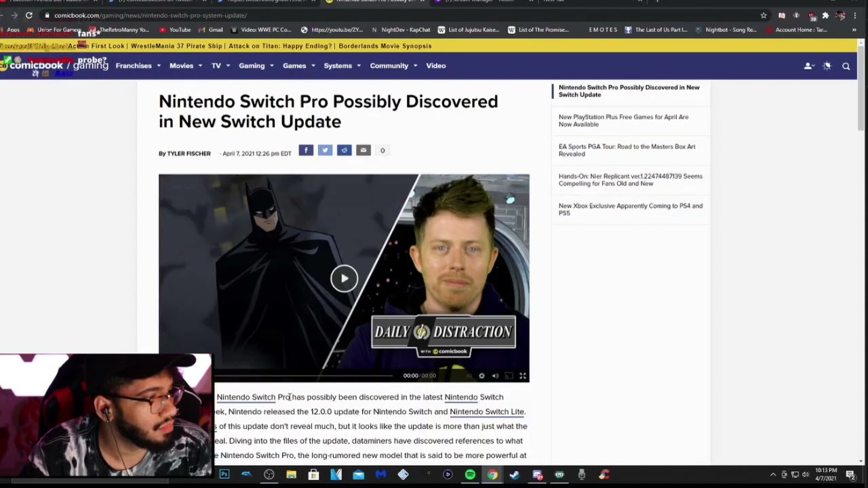Open EMOTES bookmark

tap(603, 30)
